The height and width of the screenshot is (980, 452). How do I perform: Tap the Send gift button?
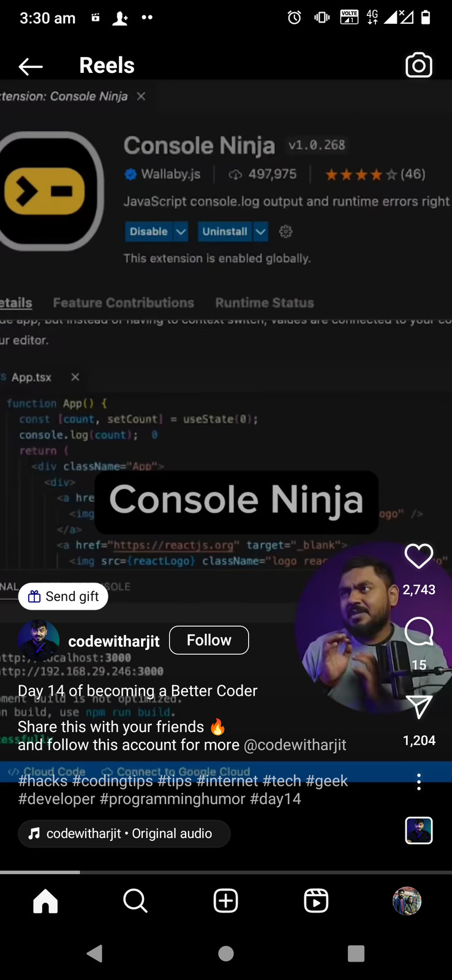[63, 597]
